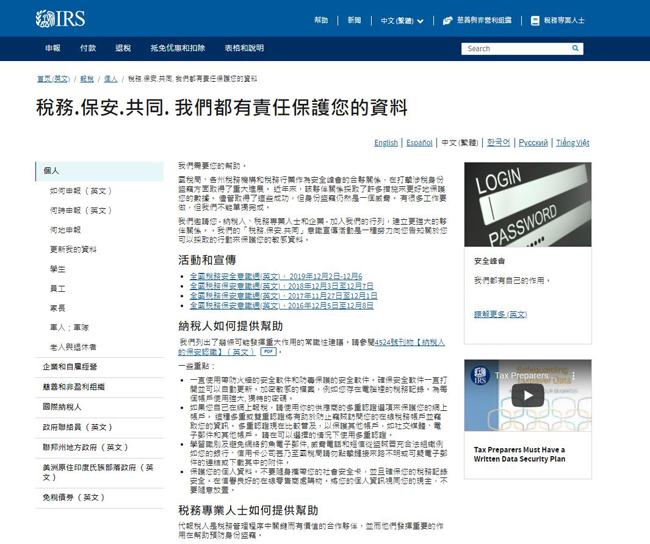This screenshot has width=650, height=544.
Task: Open 何地申報 sidebar item
Action: [x=65, y=230]
